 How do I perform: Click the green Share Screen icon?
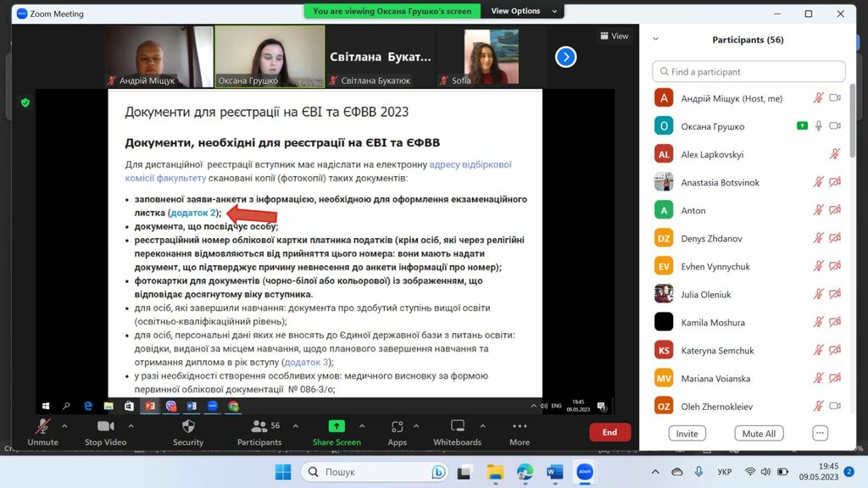(337, 426)
